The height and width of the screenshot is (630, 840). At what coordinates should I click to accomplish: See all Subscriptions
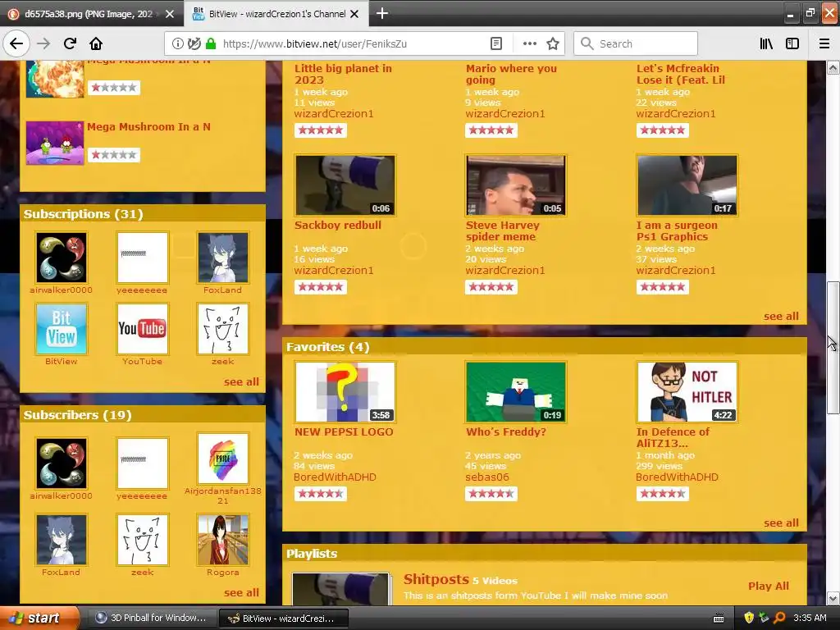click(x=241, y=381)
